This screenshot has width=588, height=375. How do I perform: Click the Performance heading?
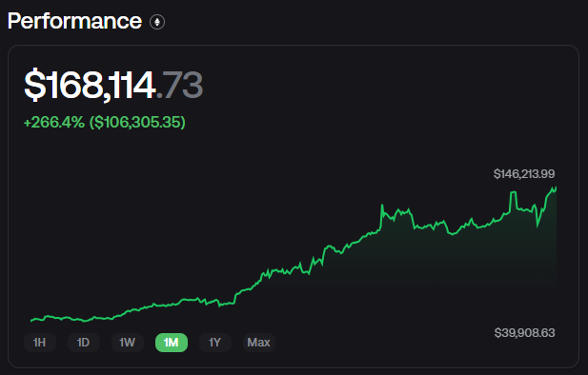tap(74, 21)
